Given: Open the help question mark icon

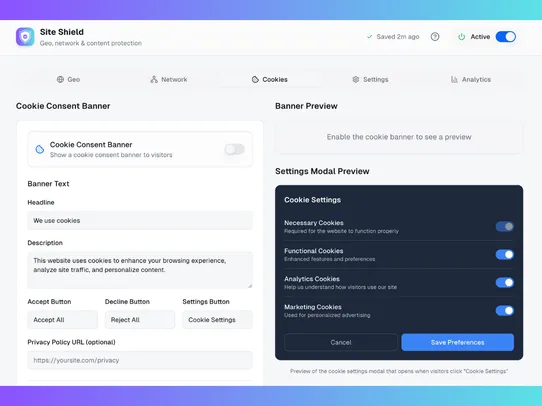Looking at the screenshot, I should pos(435,37).
